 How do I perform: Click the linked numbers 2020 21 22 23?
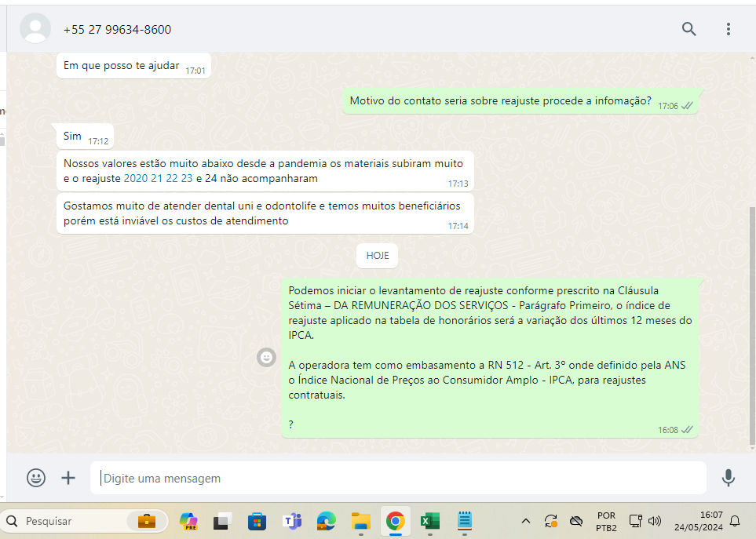click(x=158, y=178)
